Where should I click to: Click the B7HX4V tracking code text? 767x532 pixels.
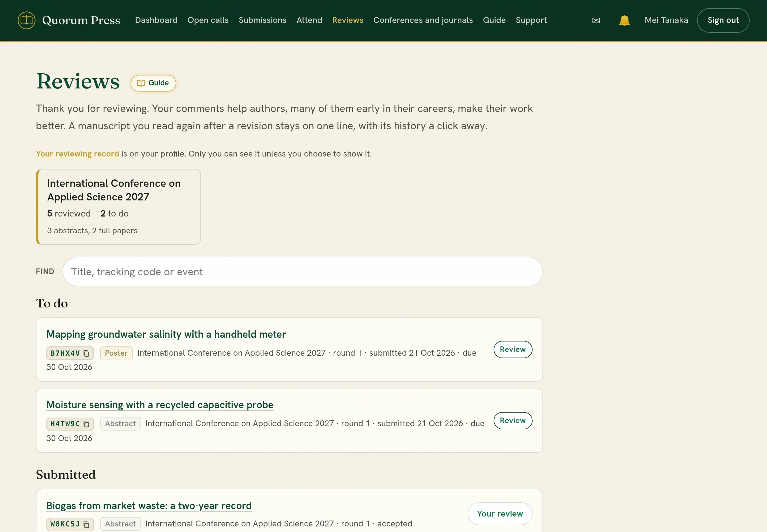tap(65, 353)
